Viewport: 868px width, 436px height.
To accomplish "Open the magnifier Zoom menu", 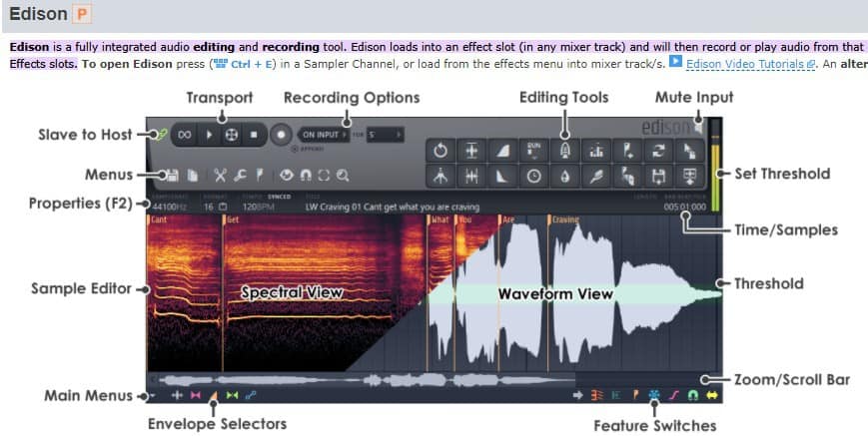I will pyautogui.click(x=343, y=176).
